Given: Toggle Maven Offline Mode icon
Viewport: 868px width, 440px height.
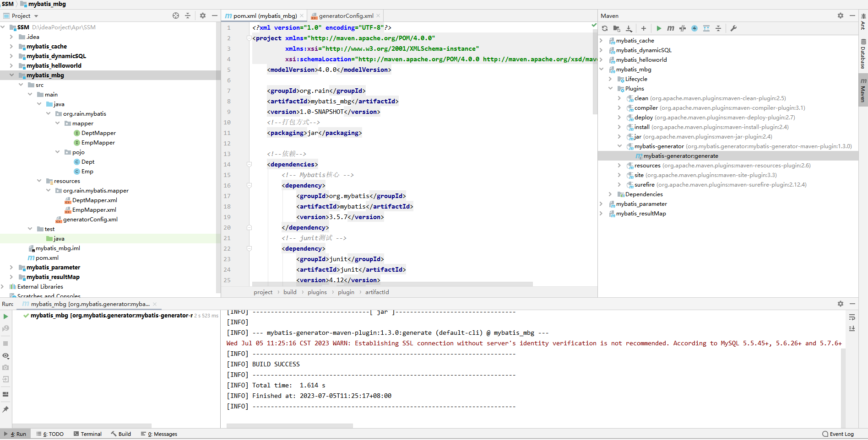Looking at the screenshot, I should click(683, 28).
